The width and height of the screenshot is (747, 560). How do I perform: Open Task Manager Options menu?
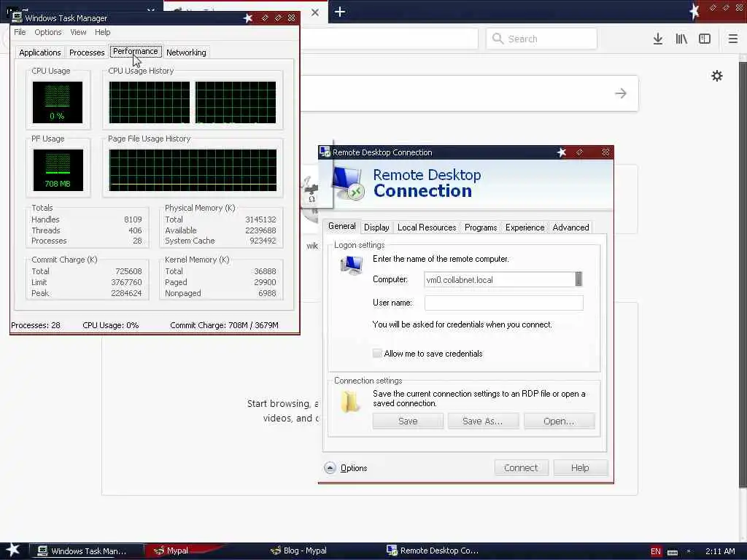[48, 32]
